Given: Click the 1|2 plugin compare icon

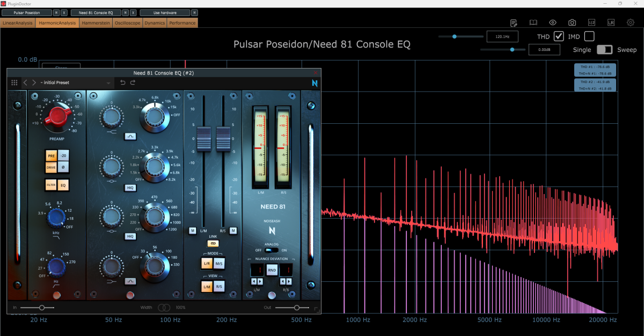Looking at the screenshot, I should point(591,23).
